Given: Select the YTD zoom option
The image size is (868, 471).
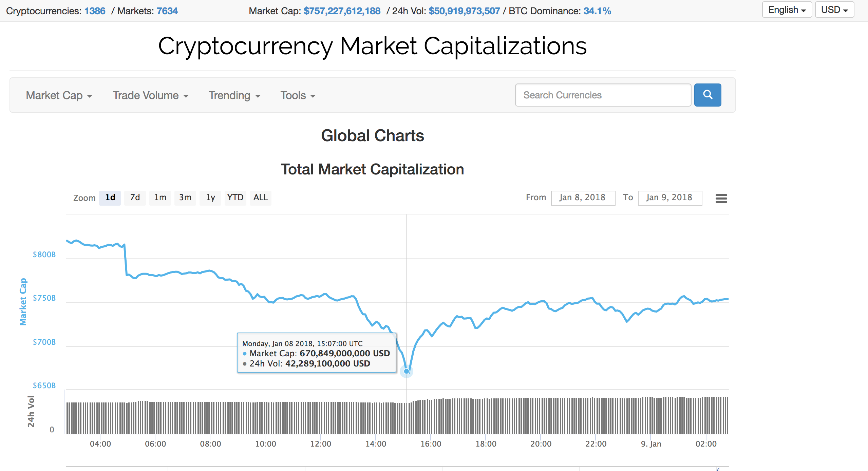Looking at the screenshot, I should point(235,197).
